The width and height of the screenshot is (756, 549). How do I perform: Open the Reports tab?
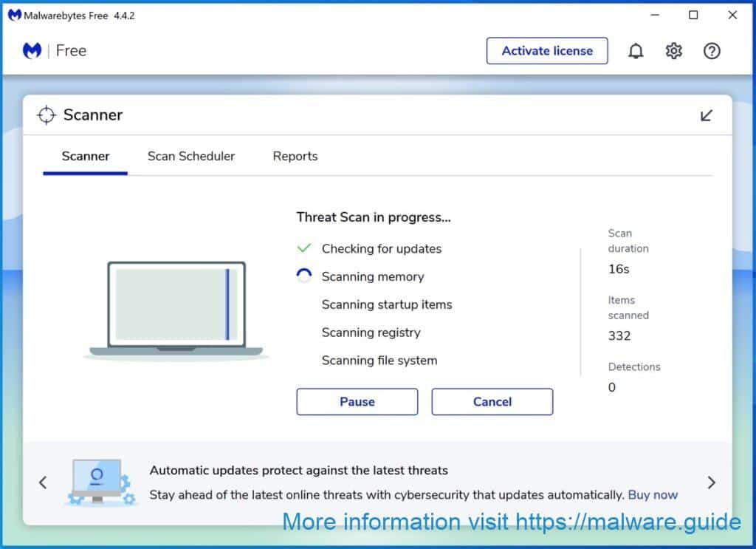(295, 156)
